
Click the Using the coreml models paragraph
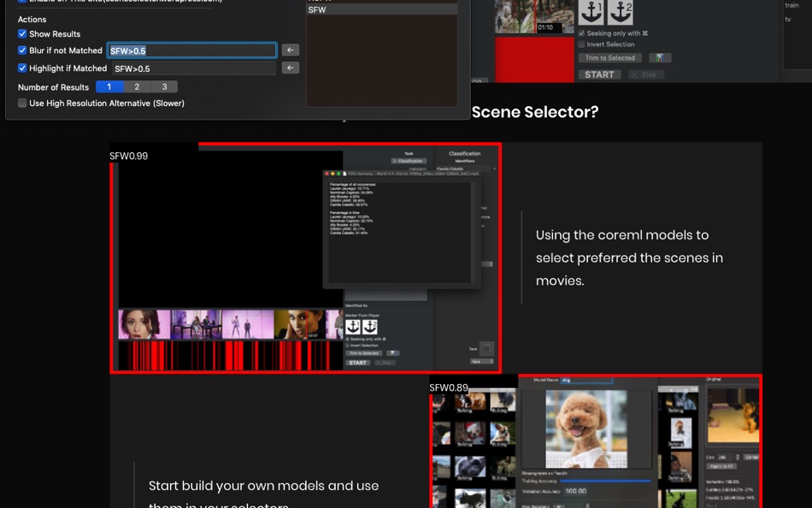pos(629,257)
